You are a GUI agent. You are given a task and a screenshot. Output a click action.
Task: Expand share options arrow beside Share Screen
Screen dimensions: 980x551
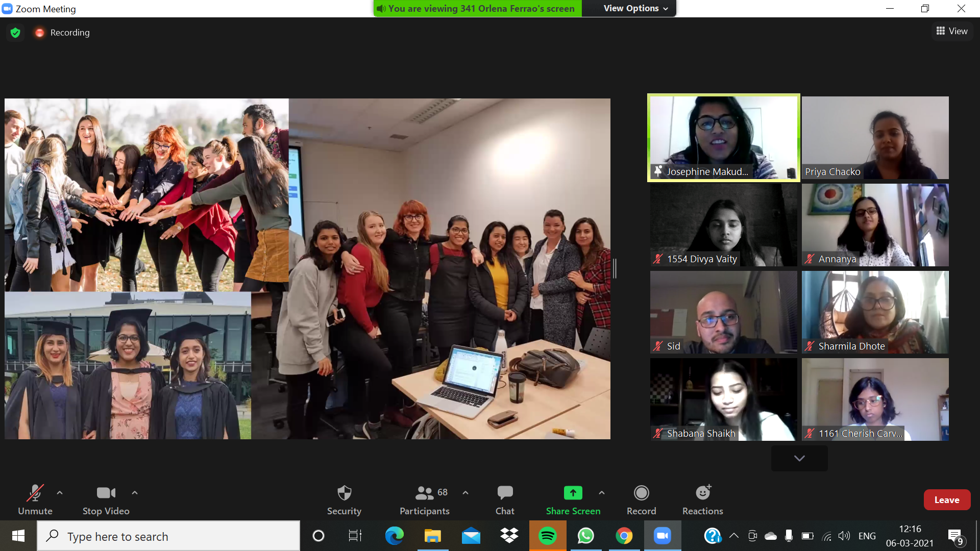(x=602, y=493)
